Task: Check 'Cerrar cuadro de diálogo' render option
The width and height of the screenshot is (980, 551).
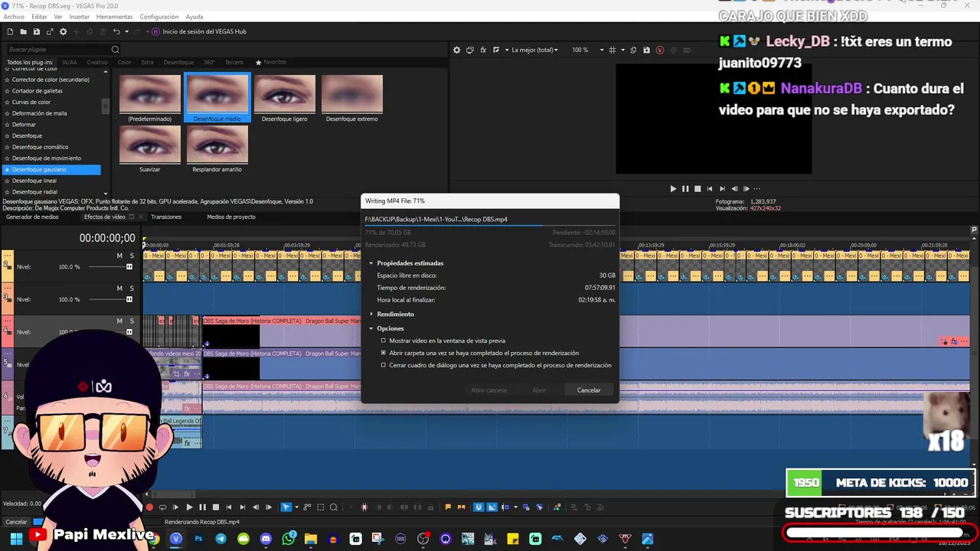Action: pos(384,365)
